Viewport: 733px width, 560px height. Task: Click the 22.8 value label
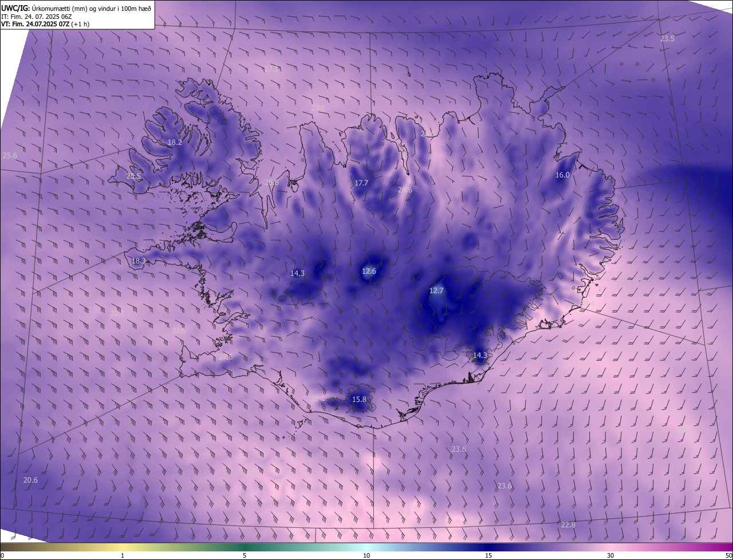click(x=568, y=525)
